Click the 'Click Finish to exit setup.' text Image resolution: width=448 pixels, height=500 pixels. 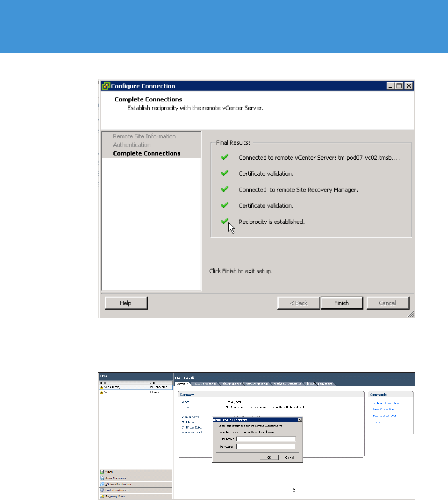[241, 271]
